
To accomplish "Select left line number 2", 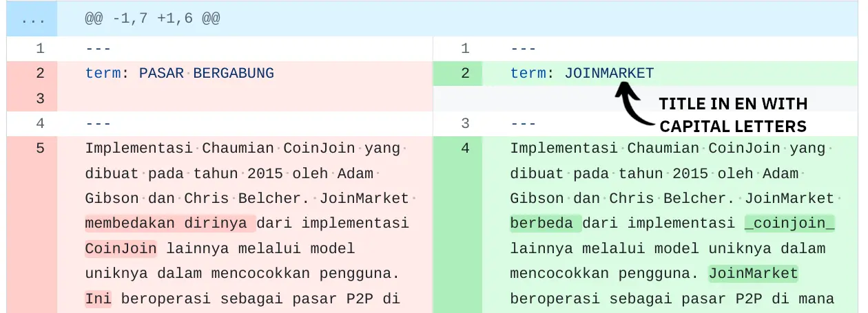I will pyautogui.click(x=40, y=74).
